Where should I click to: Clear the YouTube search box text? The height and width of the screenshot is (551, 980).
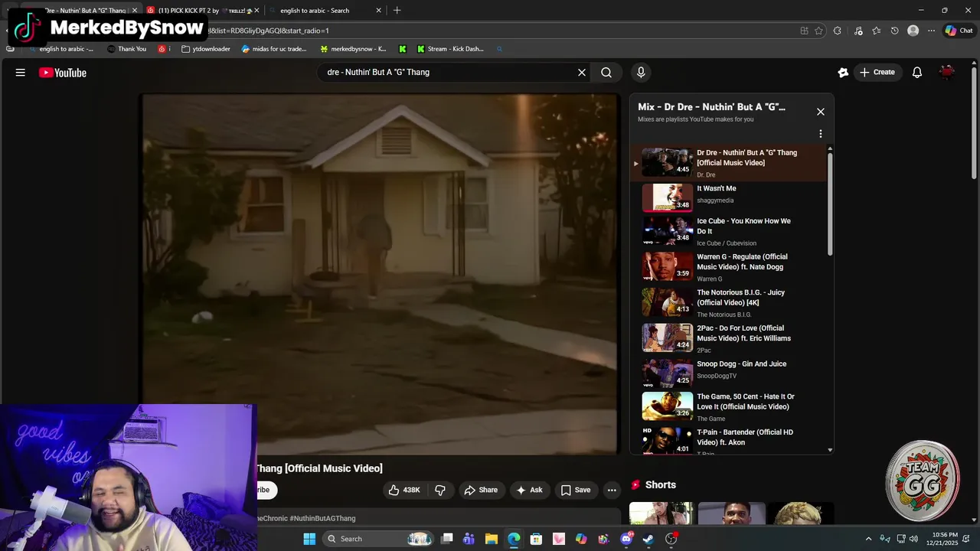pos(582,73)
